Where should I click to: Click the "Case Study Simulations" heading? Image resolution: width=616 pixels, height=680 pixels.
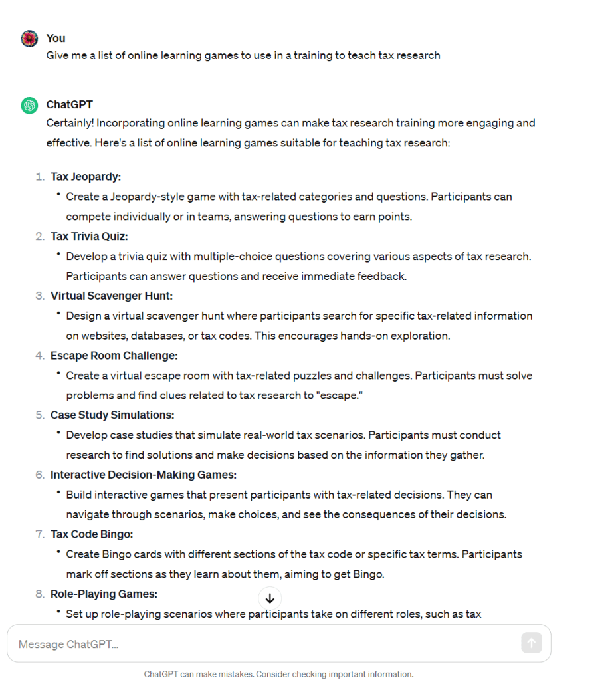112,415
